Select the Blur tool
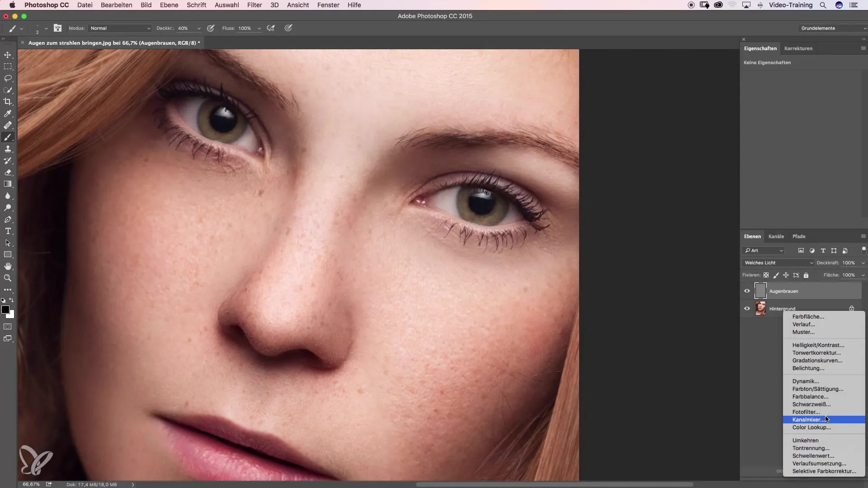This screenshot has width=868, height=488. [x=8, y=196]
